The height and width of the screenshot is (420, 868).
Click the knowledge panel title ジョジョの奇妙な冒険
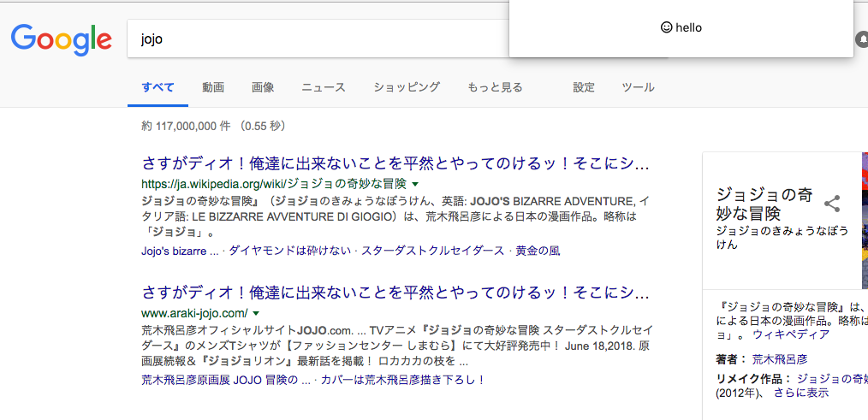(764, 204)
